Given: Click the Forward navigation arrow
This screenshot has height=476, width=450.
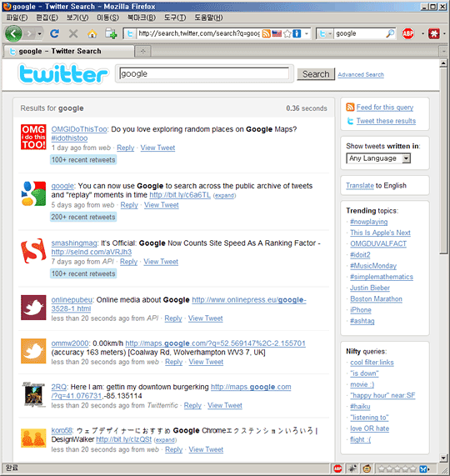Looking at the screenshot, I should click(29, 33).
